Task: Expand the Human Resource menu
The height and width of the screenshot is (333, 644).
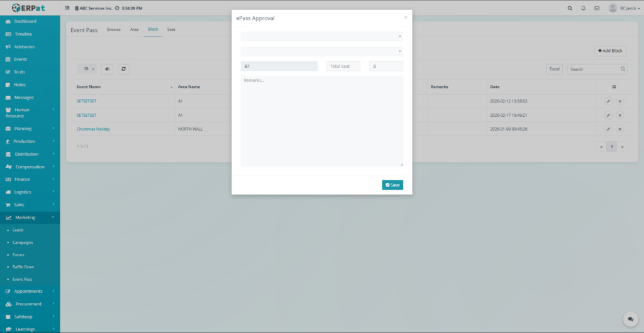Action: [x=30, y=112]
